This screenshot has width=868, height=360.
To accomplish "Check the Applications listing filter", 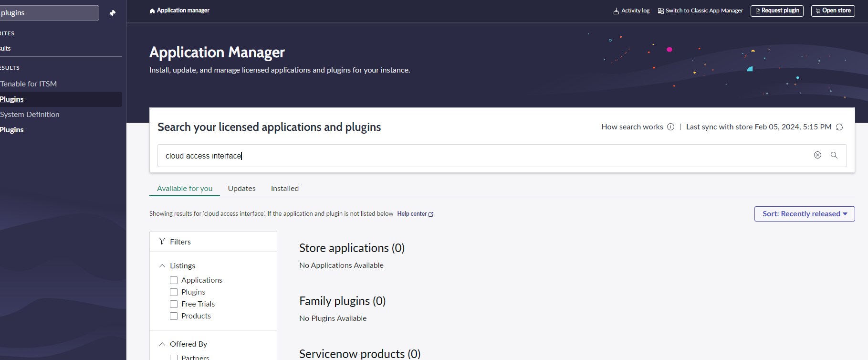I will click(174, 280).
